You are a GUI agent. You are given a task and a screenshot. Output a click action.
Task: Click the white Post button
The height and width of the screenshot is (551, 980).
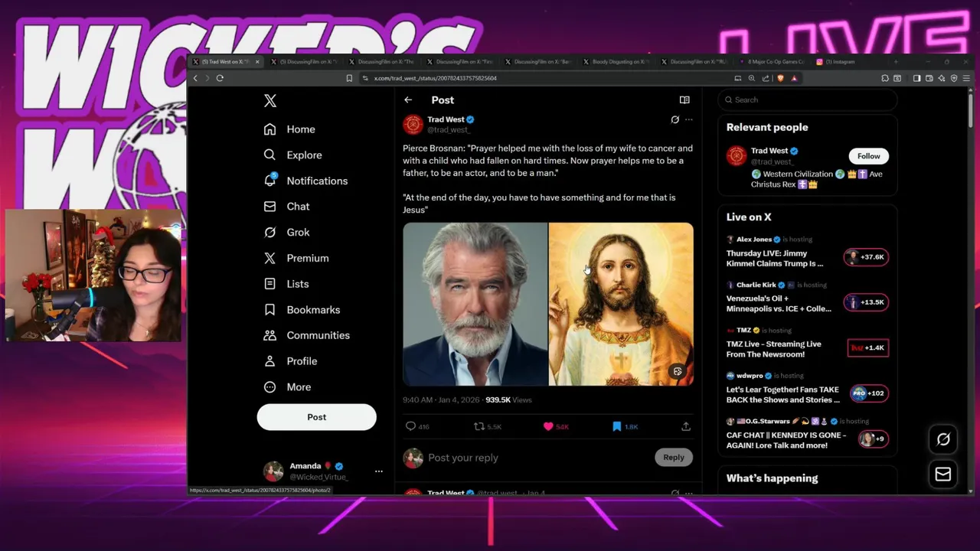click(x=316, y=417)
